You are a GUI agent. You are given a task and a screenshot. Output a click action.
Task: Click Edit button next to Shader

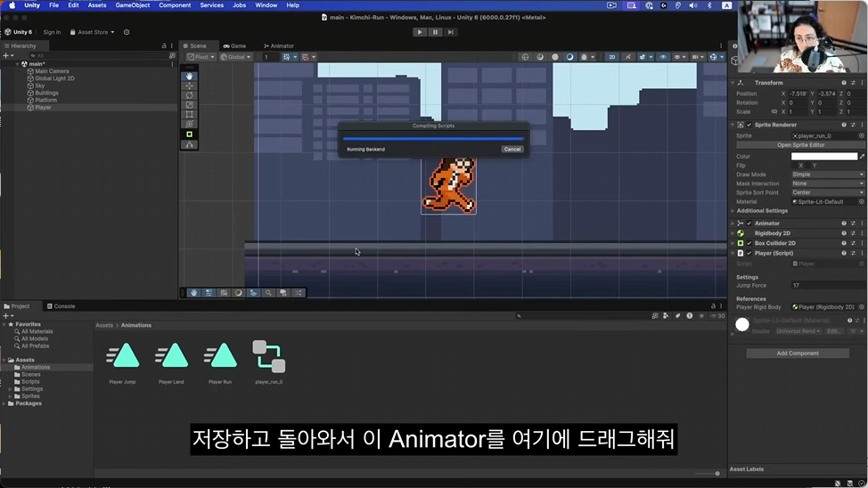click(x=833, y=331)
